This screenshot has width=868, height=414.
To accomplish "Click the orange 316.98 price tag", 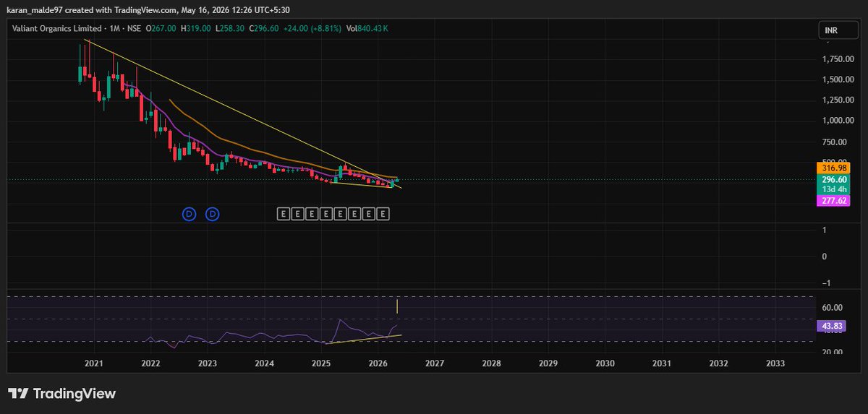I will tap(834, 168).
